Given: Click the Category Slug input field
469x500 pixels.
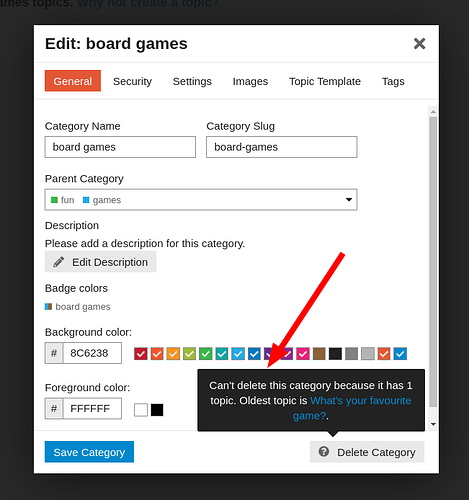Looking at the screenshot, I should pyautogui.click(x=282, y=147).
